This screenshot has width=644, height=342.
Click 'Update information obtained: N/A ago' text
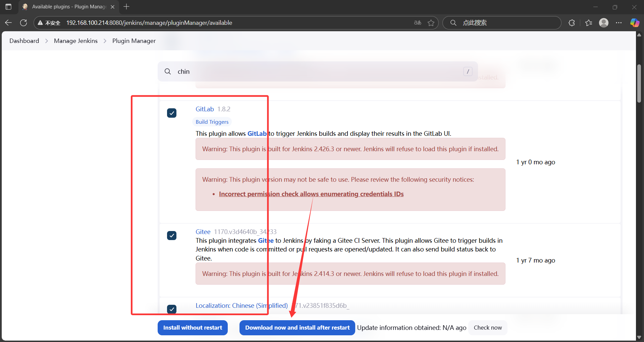click(412, 328)
